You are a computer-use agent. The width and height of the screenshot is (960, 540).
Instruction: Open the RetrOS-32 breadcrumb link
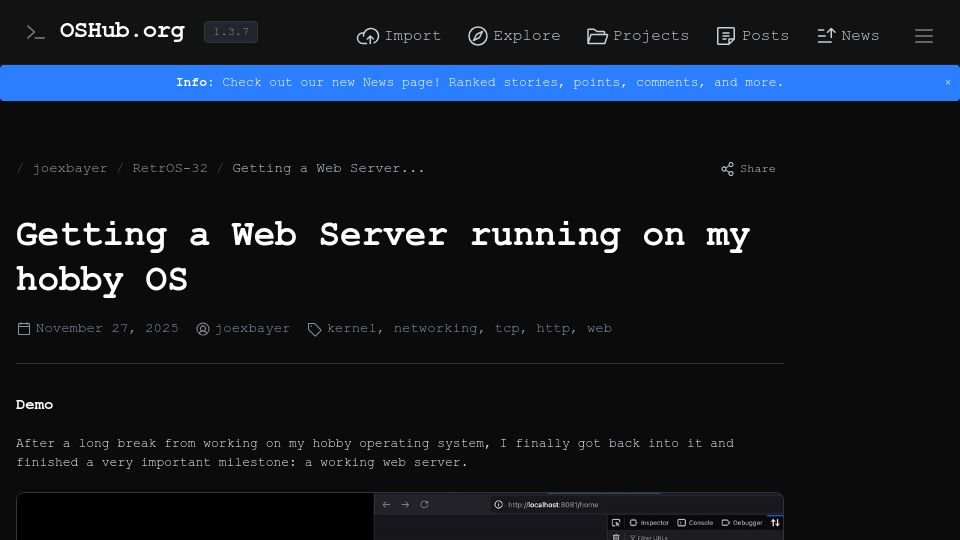(x=170, y=168)
